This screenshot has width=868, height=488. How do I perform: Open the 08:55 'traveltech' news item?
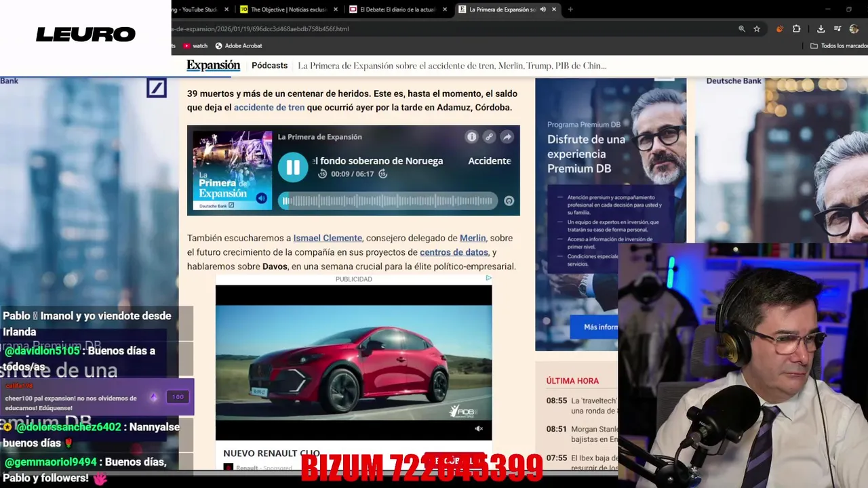(595, 405)
